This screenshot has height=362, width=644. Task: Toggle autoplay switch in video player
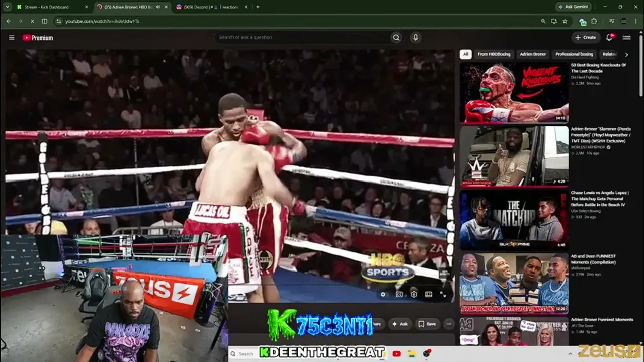384,295
